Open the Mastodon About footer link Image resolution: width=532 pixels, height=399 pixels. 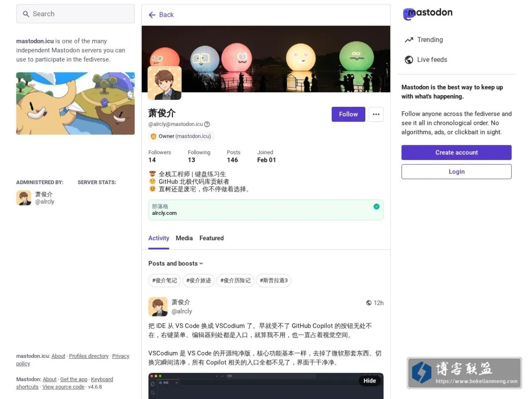coord(50,379)
